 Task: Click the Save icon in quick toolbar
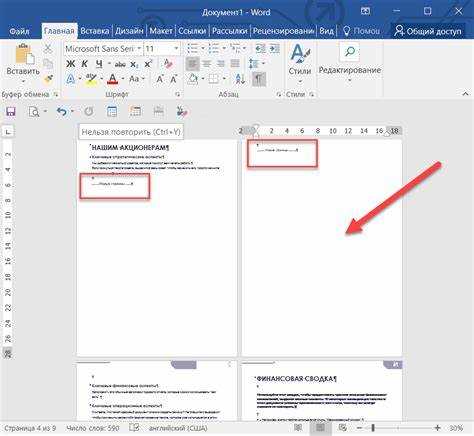11,111
